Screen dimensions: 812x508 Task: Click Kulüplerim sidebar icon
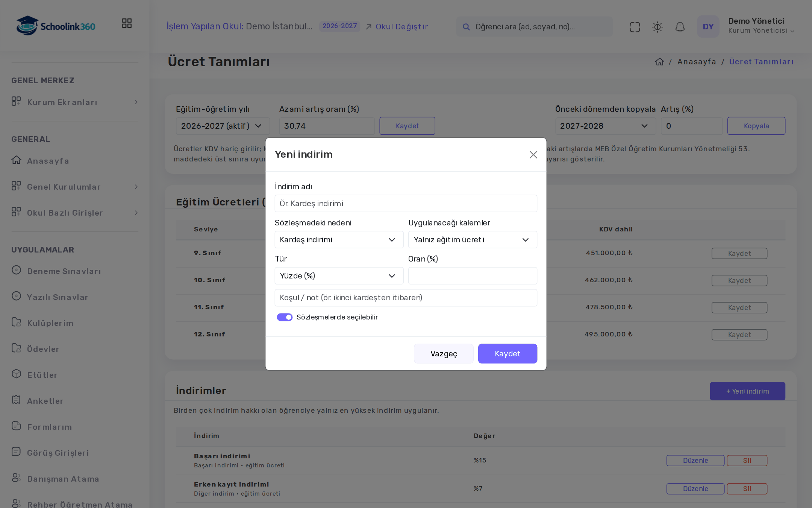click(x=16, y=322)
